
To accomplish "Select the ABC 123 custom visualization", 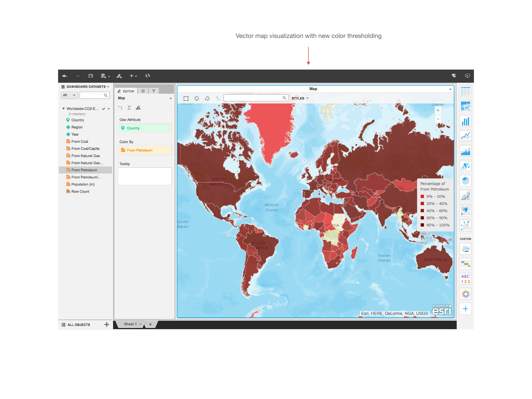I will (x=465, y=279).
